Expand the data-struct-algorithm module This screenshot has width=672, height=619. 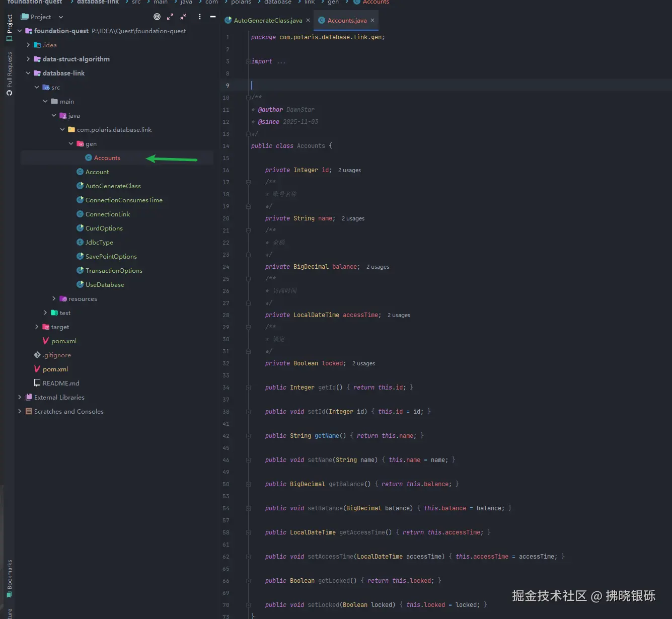[28, 59]
